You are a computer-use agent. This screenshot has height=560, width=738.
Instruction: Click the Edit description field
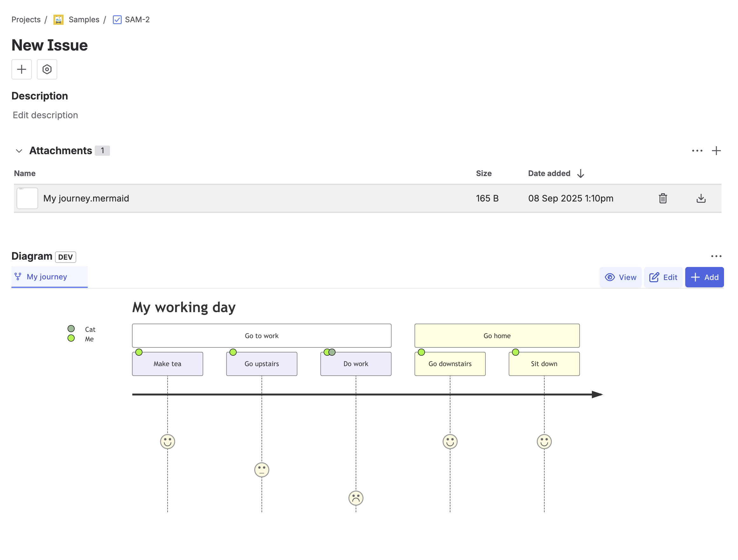[x=45, y=115]
